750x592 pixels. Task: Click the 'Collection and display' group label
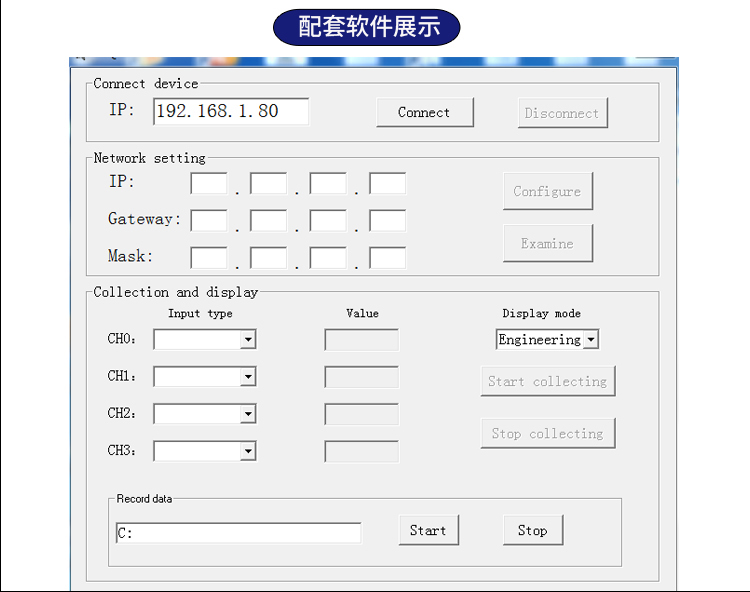[176, 292]
